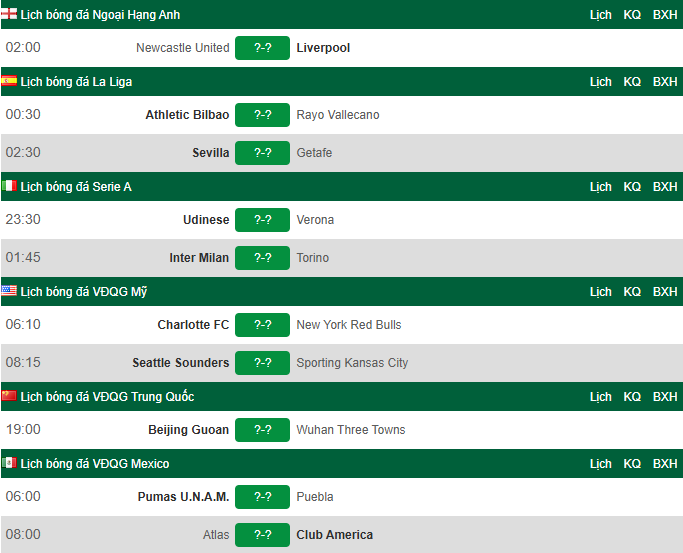
Task: Open the Wuhan Three Towns team link
Action: [x=351, y=430]
